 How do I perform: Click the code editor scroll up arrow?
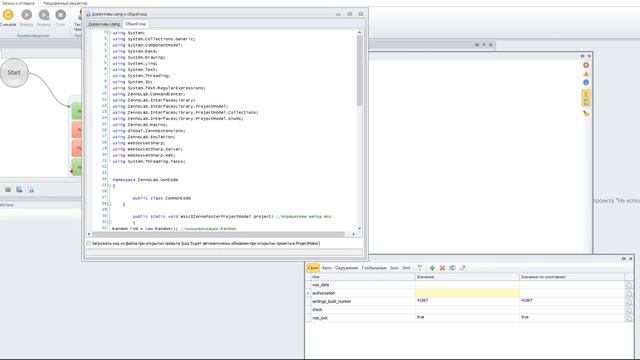(x=359, y=33)
